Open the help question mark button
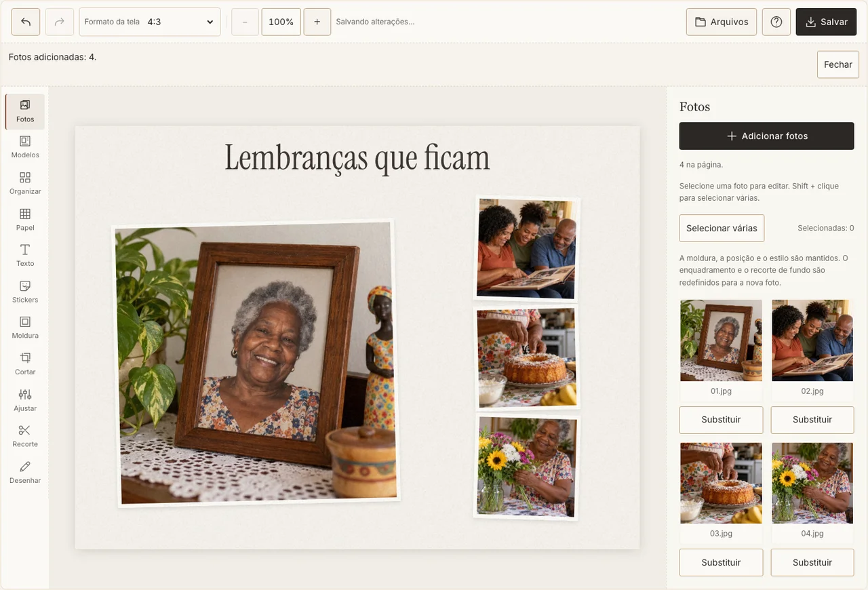Screen dimensions: 868x590 pyautogui.click(x=776, y=22)
